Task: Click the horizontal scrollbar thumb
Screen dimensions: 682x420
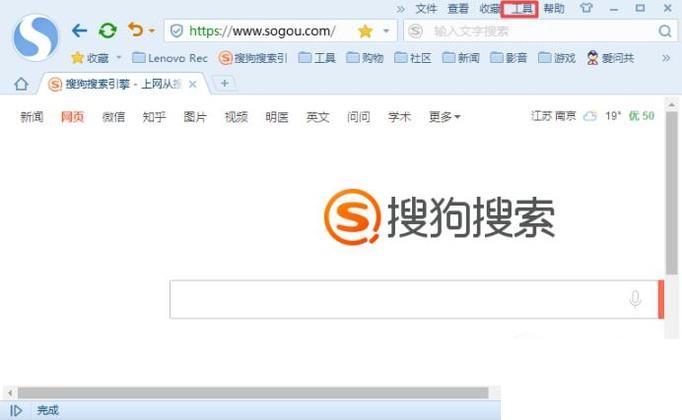Action: pyautogui.click(x=253, y=393)
